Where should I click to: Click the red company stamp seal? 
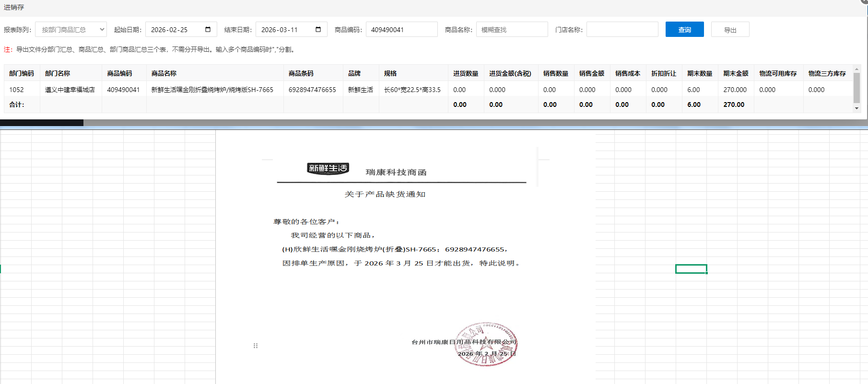pyautogui.click(x=486, y=344)
